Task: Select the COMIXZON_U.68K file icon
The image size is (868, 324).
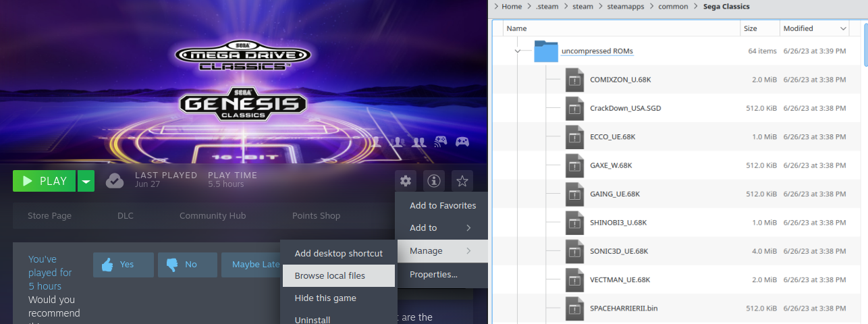Action: (x=574, y=80)
